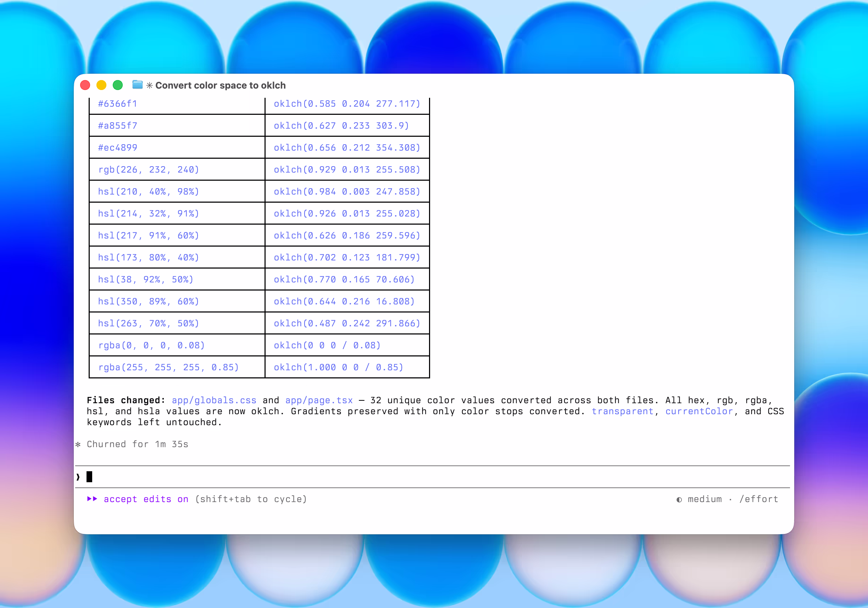
Task: Select the oklch(0.627 0.233 303.9) value
Action: point(341,125)
